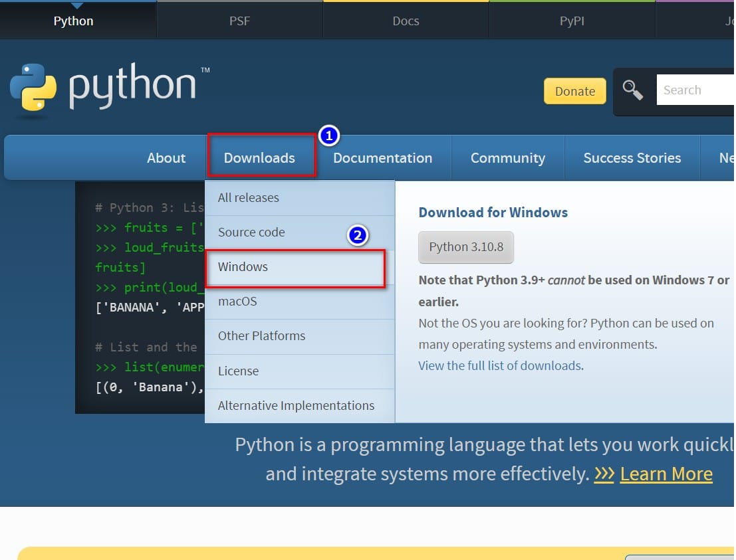Follow the Learn More link
The image size is (736, 560).
[x=666, y=474]
